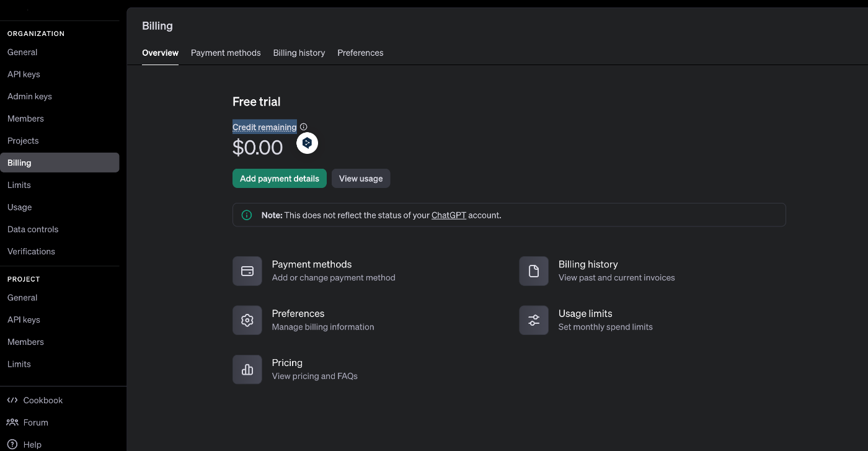This screenshot has height=451, width=868.
Task: Click the Usage limits sliders icon
Action: [x=534, y=320]
